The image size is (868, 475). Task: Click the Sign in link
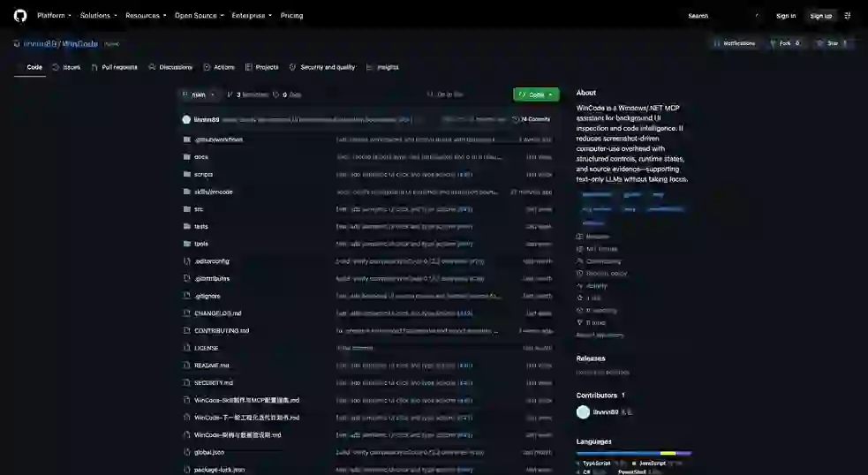[x=786, y=16]
